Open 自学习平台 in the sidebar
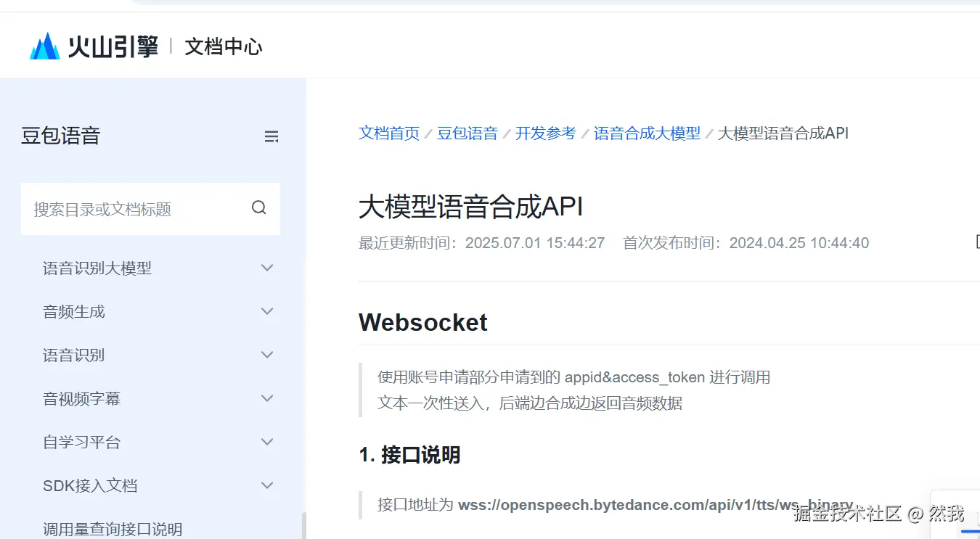 pos(82,443)
